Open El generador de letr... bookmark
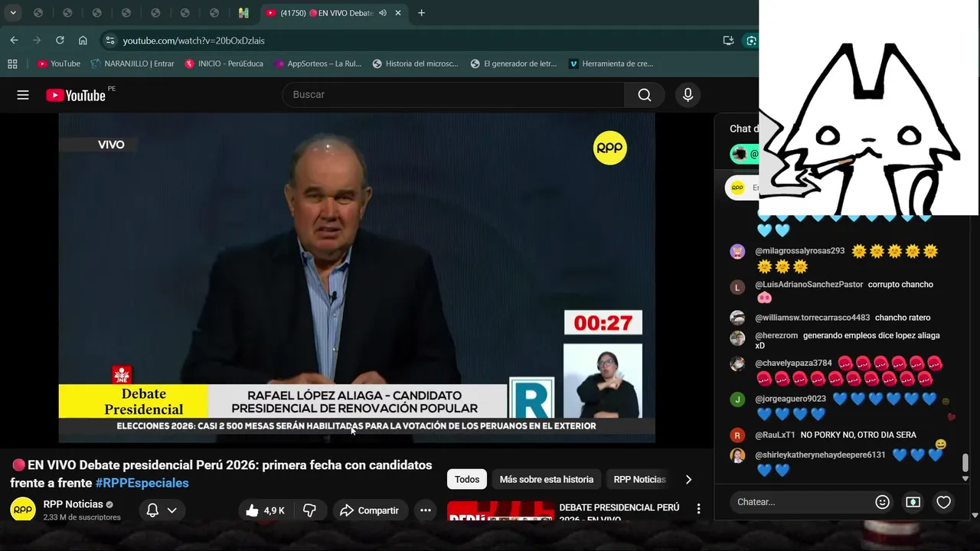The width and height of the screenshot is (980, 551). [x=514, y=64]
